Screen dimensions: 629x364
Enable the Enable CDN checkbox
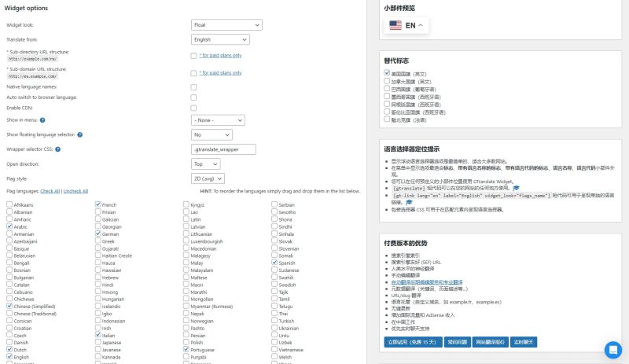point(193,108)
